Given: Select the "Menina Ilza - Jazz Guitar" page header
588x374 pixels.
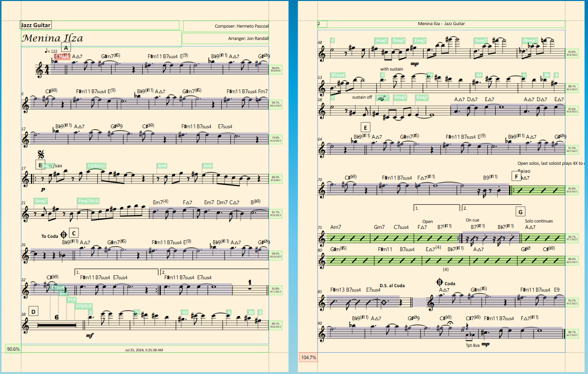Looking at the screenshot, I should click(x=441, y=24).
